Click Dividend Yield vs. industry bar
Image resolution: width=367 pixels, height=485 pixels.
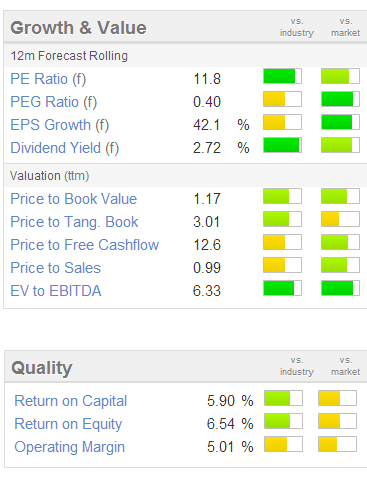click(282, 145)
